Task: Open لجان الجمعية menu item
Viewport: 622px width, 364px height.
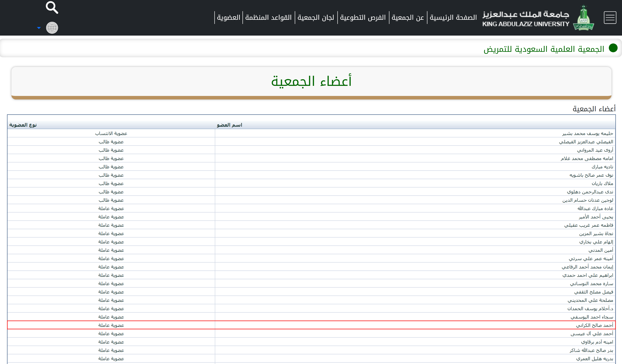Action: tap(316, 18)
